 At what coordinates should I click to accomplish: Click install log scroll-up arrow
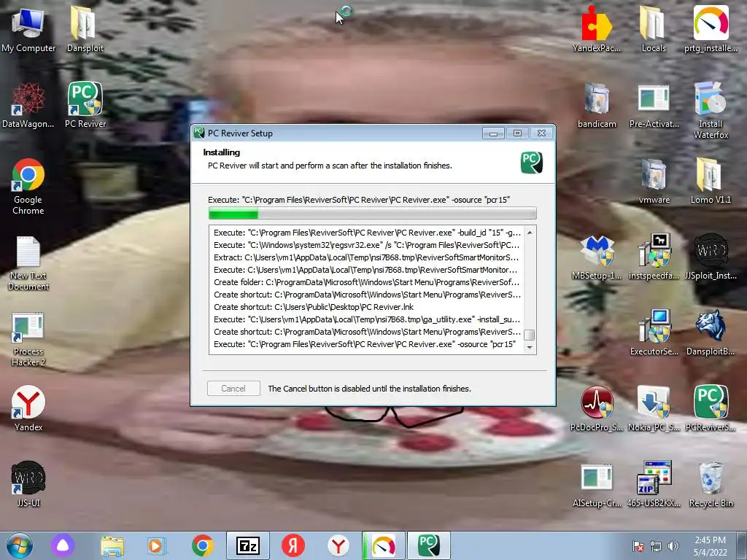530,233
